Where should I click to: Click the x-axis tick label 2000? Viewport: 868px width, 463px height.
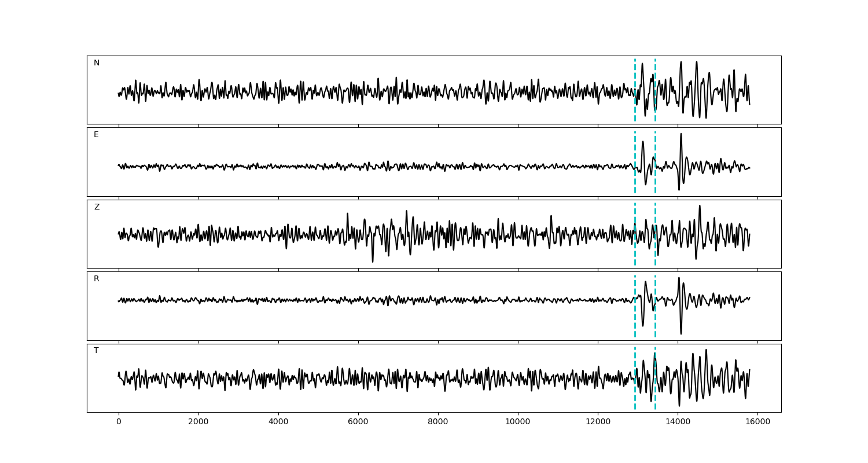[x=198, y=422]
